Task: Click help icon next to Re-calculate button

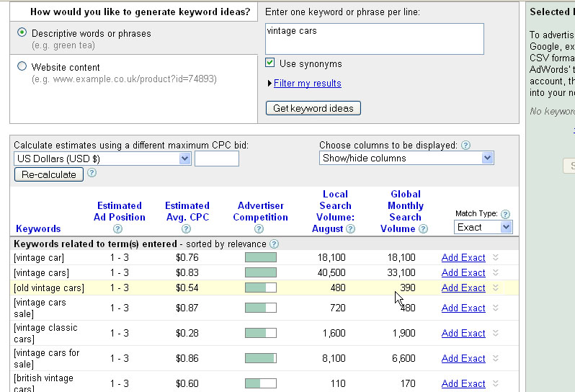Action: 92,174
